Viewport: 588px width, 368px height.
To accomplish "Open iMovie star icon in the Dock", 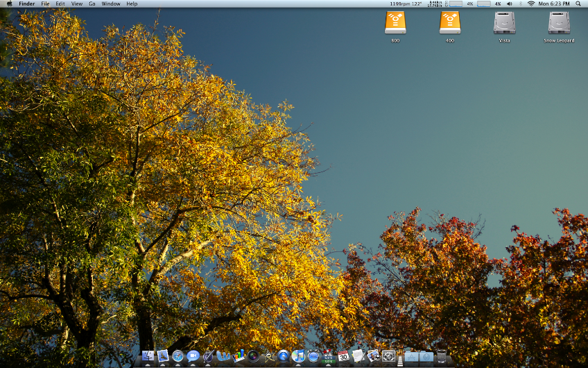I will point(268,356).
